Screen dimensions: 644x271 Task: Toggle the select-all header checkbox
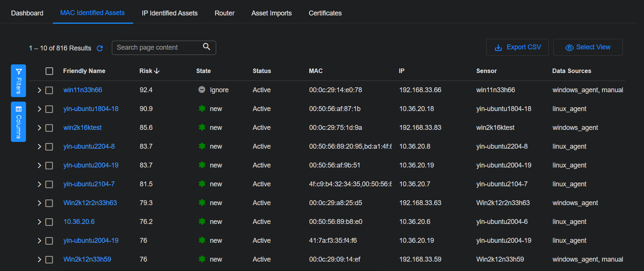pos(49,71)
